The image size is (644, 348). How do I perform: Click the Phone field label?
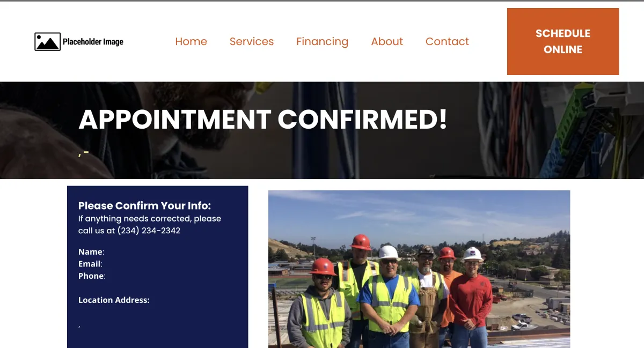click(91, 276)
